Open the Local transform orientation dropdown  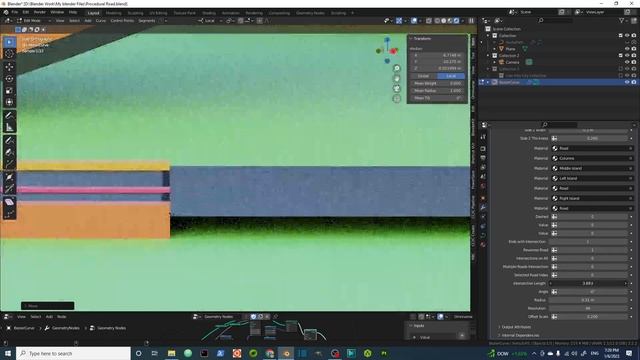tap(210, 20)
